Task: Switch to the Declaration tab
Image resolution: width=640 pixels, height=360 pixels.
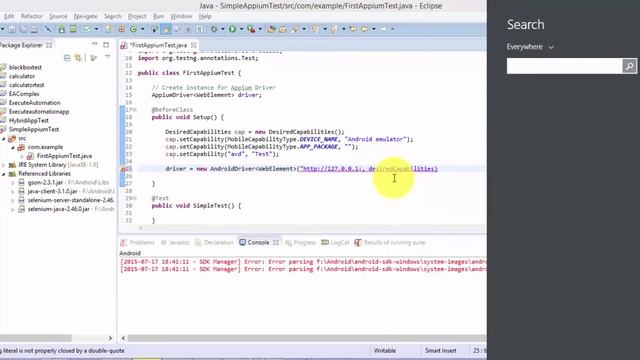Action: coord(214,242)
